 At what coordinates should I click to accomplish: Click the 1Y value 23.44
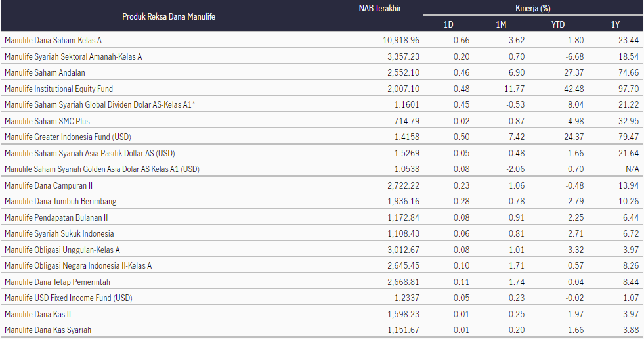629,40
